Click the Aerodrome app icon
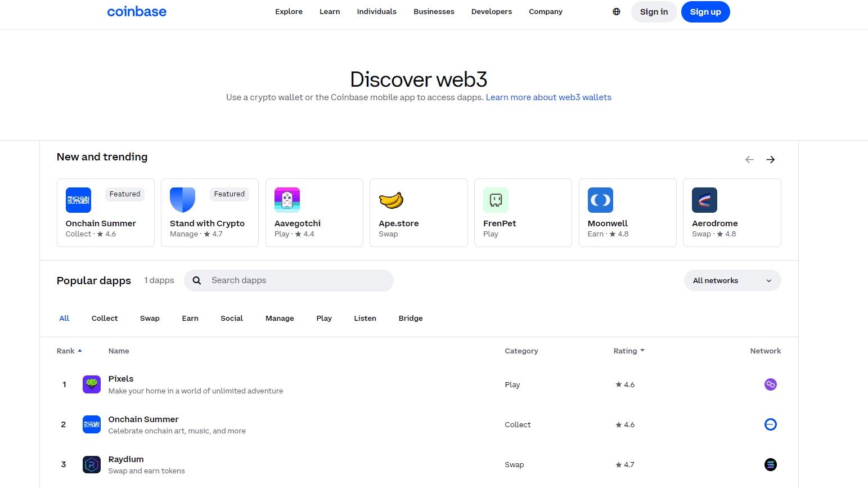Viewport: 868px width, 488px height. [x=704, y=200]
